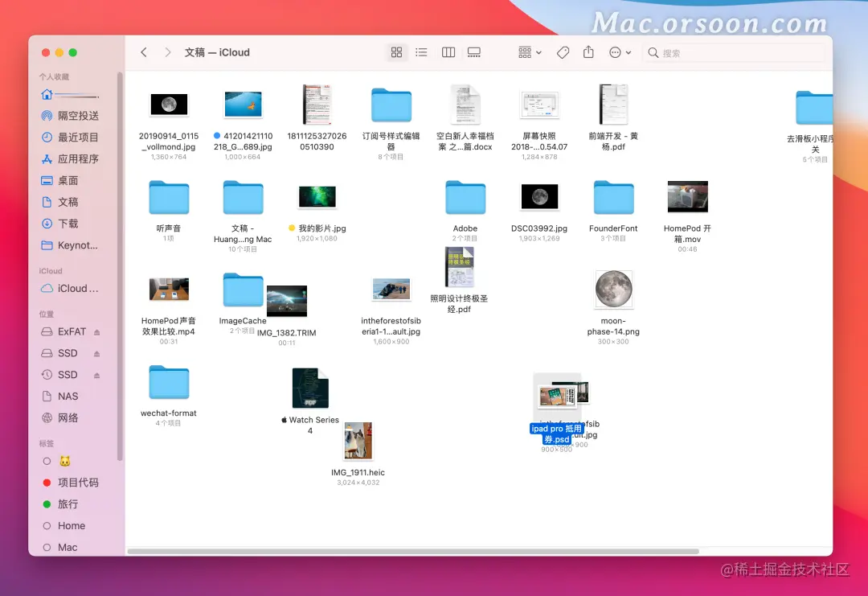
Task: Switch to column view
Action: point(448,52)
